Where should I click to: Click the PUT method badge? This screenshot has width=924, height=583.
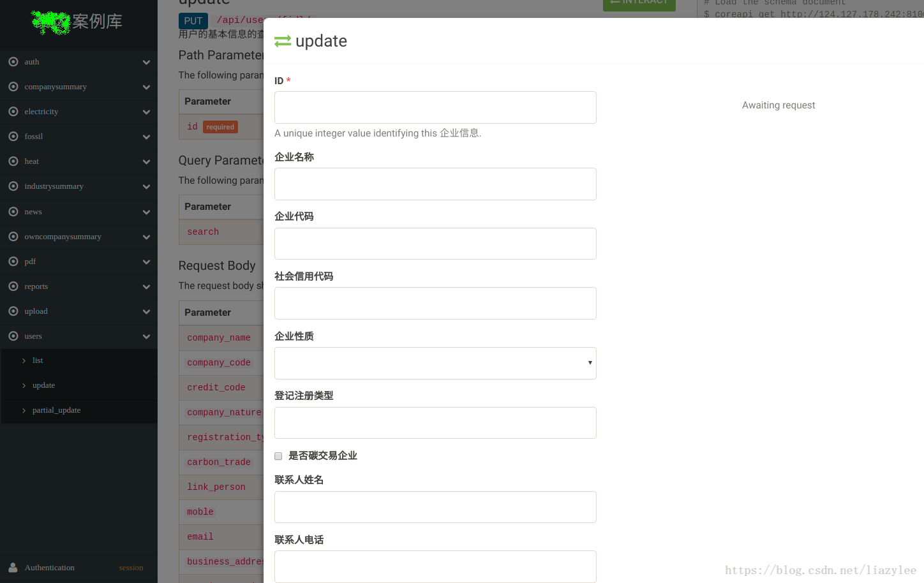193,21
